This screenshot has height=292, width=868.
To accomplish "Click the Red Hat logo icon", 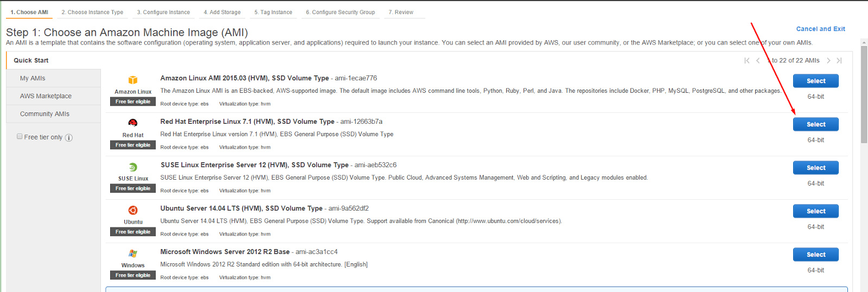I will point(133,123).
